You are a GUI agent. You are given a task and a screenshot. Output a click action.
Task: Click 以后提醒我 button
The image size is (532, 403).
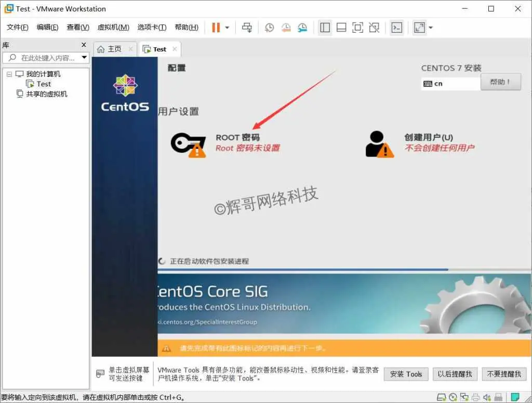[455, 374]
